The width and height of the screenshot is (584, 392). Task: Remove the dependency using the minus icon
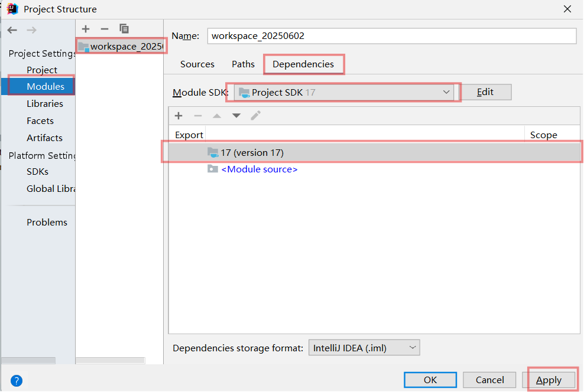(198, 116)
